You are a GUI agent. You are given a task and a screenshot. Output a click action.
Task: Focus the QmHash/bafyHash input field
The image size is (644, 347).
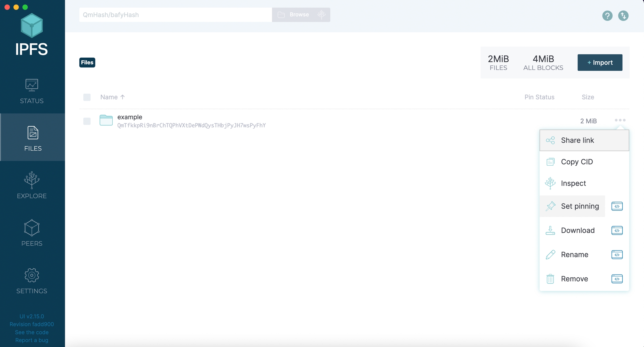tap(176, 15)
